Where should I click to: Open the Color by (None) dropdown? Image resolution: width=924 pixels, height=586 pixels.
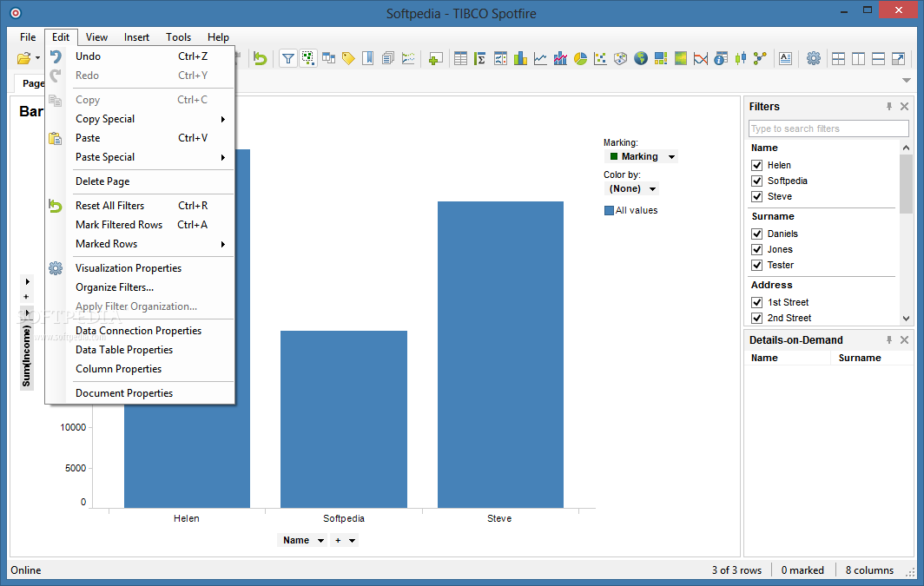(x=632, y=189)
